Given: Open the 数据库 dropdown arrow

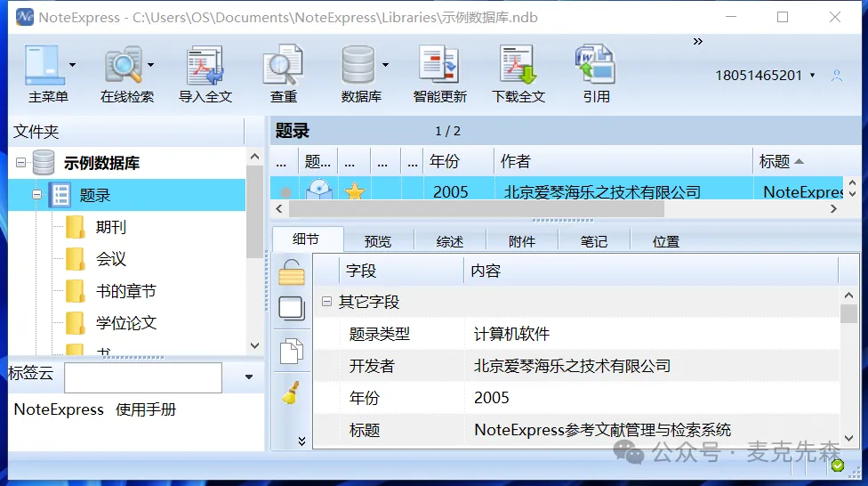Looking at the screenshot, I should pyautogui.click(x=385, y=65).
